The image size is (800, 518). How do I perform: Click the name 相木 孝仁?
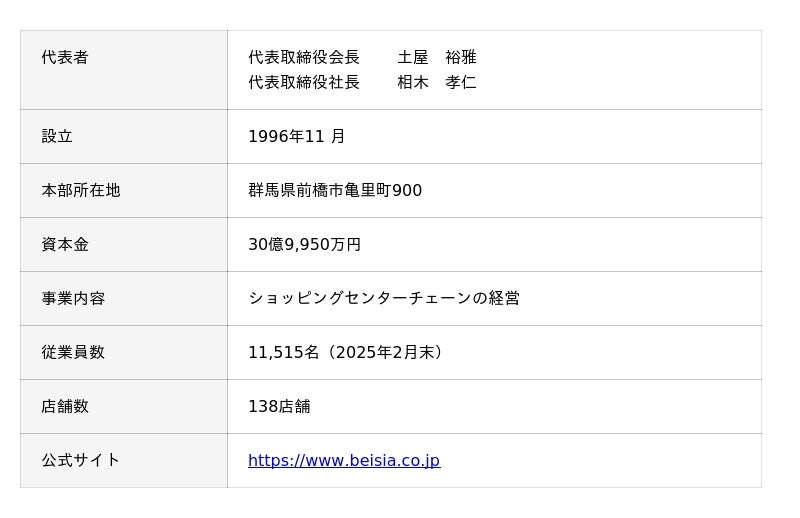pos(437,82)
